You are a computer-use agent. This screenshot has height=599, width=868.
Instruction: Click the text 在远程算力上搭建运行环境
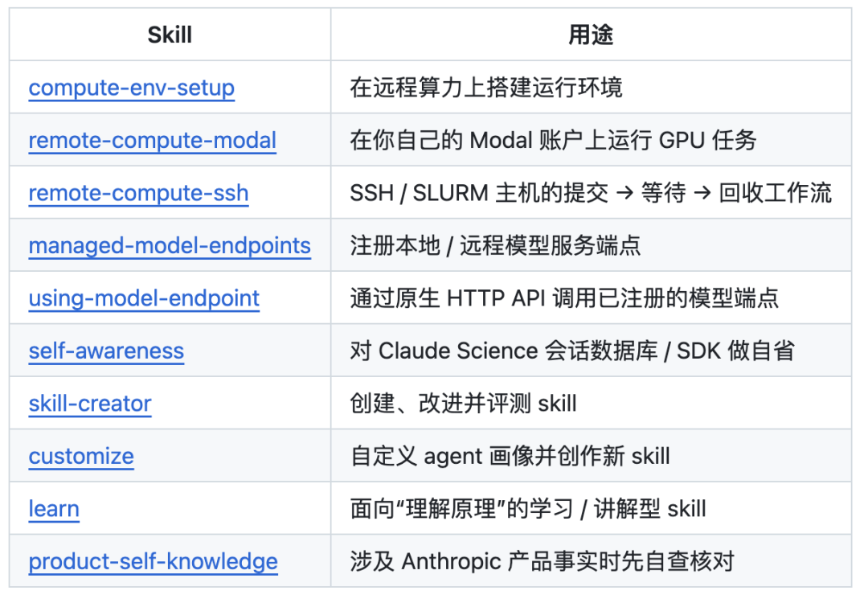[486, 88]
